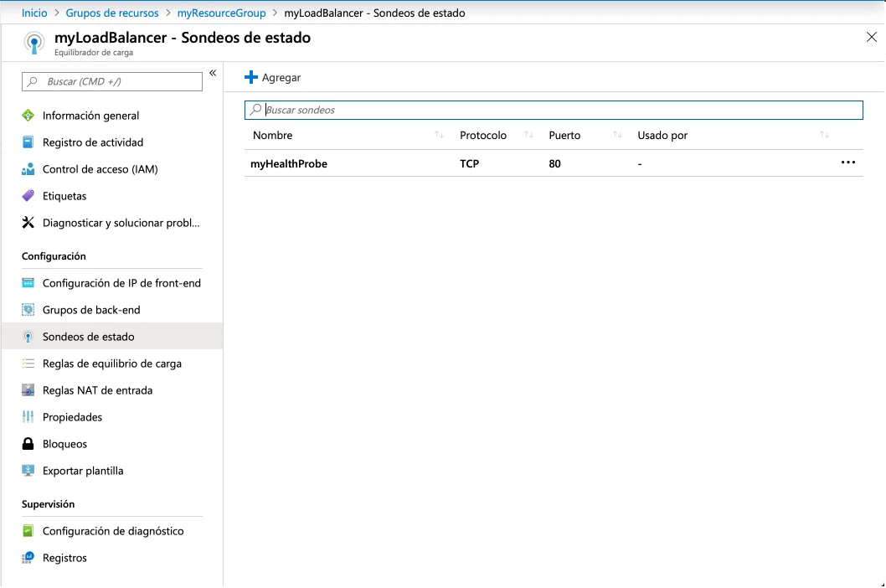Screen dimensions: 886x588
Task: Click the Exportar plantilla icon
Action: coord(28,471)
